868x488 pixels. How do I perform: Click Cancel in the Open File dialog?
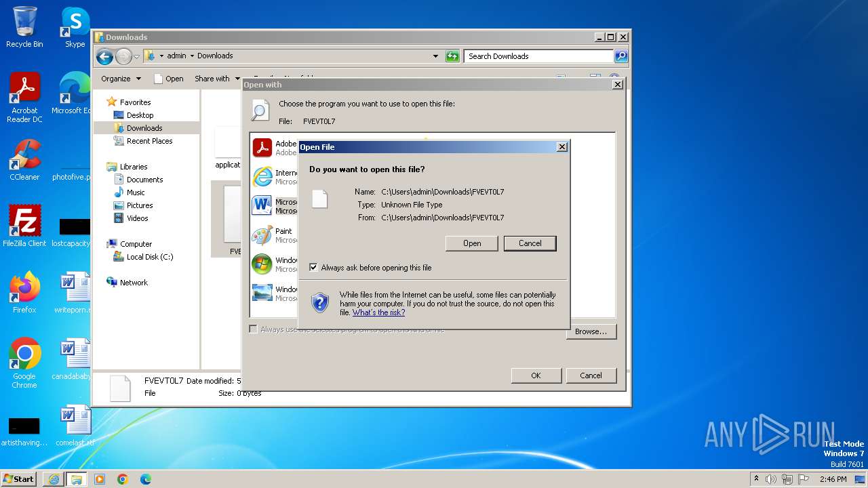tap(530, 243)
